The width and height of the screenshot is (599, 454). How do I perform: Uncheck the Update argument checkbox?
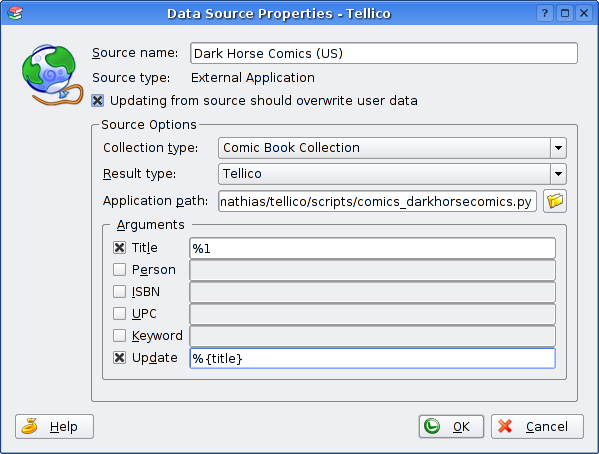tap(120, 358)
